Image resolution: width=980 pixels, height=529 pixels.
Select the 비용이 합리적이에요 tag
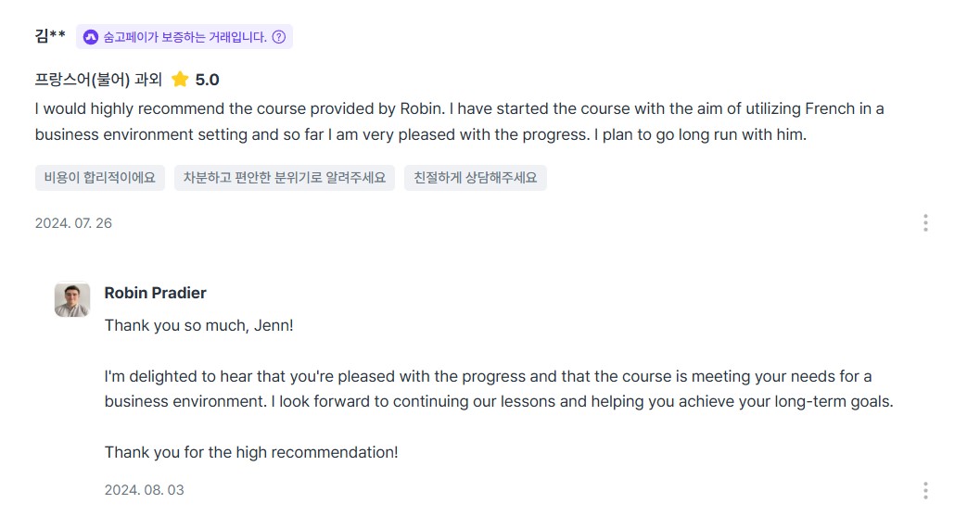click(100, 178)
